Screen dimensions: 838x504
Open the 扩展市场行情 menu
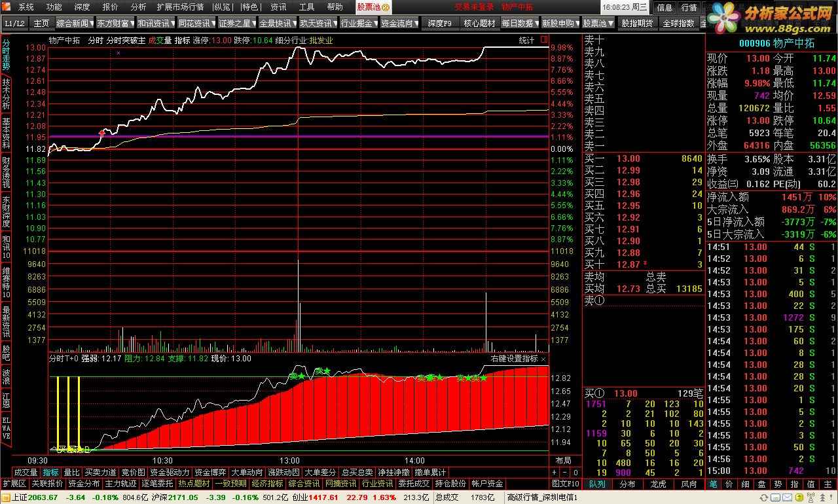pyautogui.click(x=180, y=7)
